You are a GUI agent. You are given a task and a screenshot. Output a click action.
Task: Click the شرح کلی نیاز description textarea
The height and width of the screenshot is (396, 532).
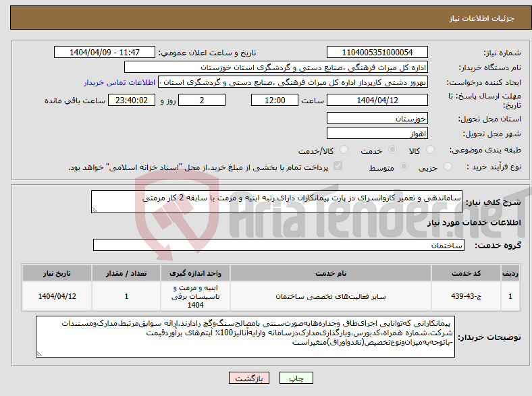277,202
